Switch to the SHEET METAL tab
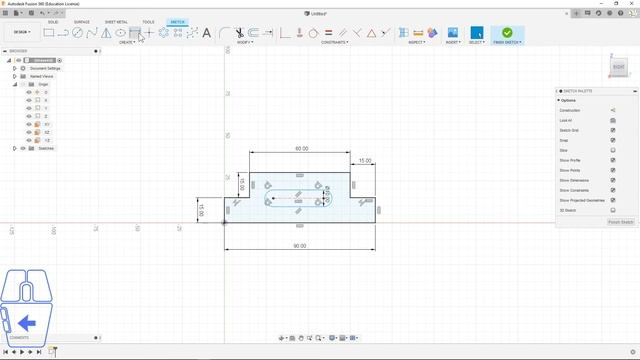640x360 pixels. tap(116, 22)
